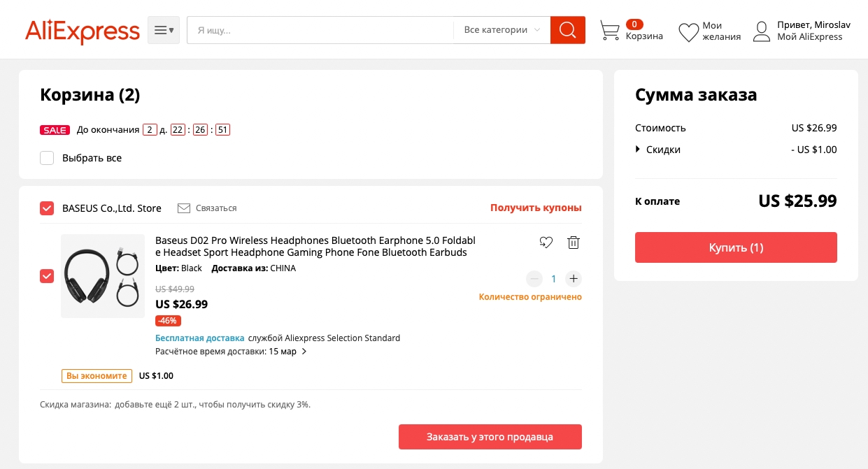Image resolution: width=868 pixels, height=469 pixels.
Task: Decrease quantity with the minus button
Action: tap(534, 279)
